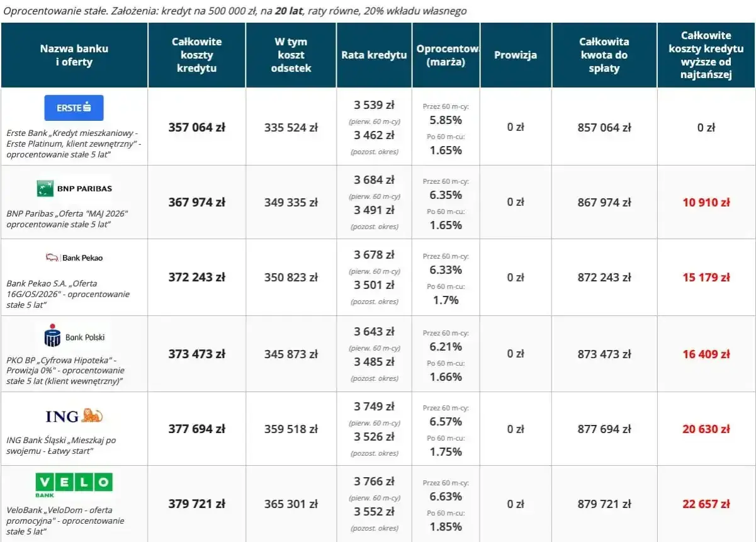The height and width of the screenshot is (542, 756).
Task: Select the Nazwa banku i oferty column header
Action: click(x=74, y=55)
